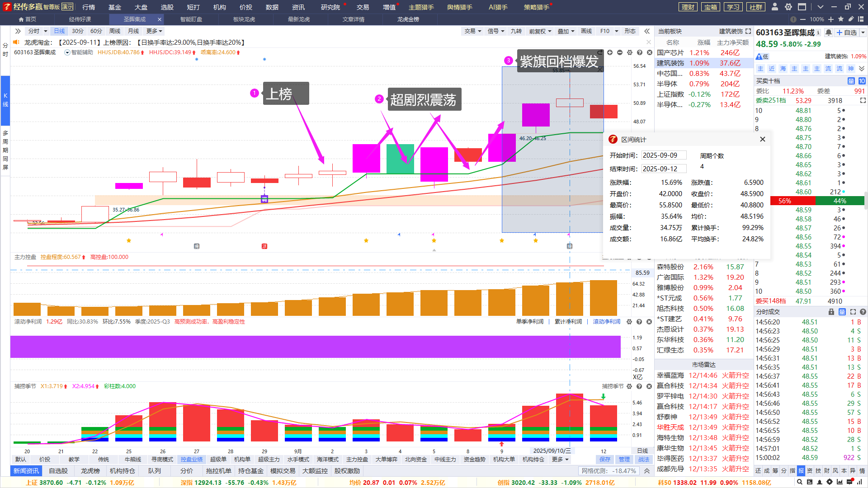Click the search magnifier in status bar

click(800, 482)
